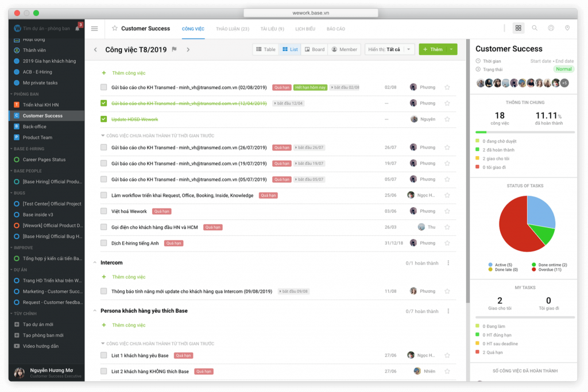Open the grid view icon in header
588x392 pixels.
tap(519, 28)
